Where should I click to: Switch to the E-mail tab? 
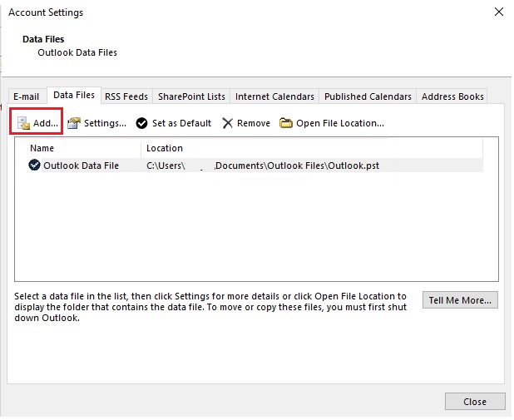pyautogui.click(x=27, y=96)
